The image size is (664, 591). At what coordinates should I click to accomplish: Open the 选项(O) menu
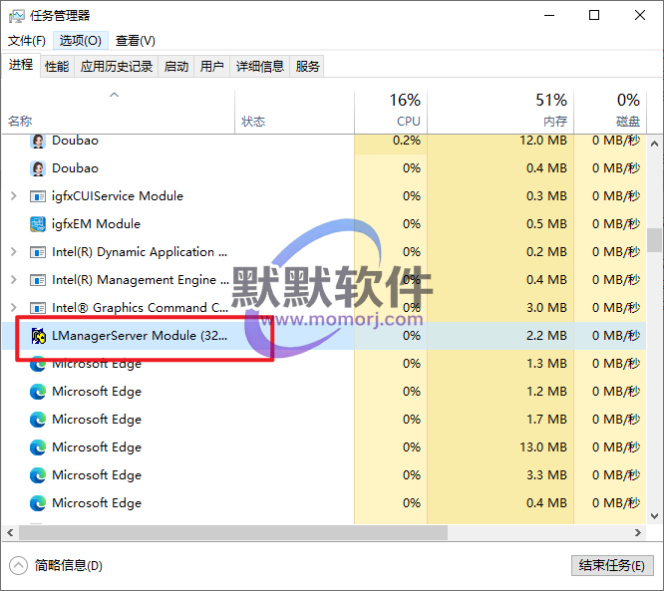pos(80,40)
